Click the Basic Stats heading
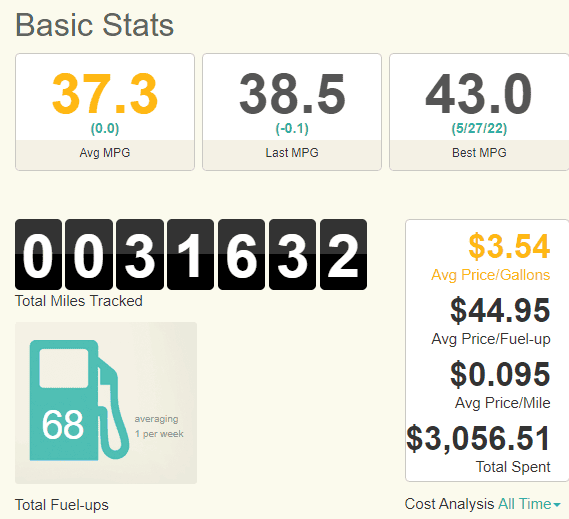This screenshot has width=569, height=519. tap(95, 25)
